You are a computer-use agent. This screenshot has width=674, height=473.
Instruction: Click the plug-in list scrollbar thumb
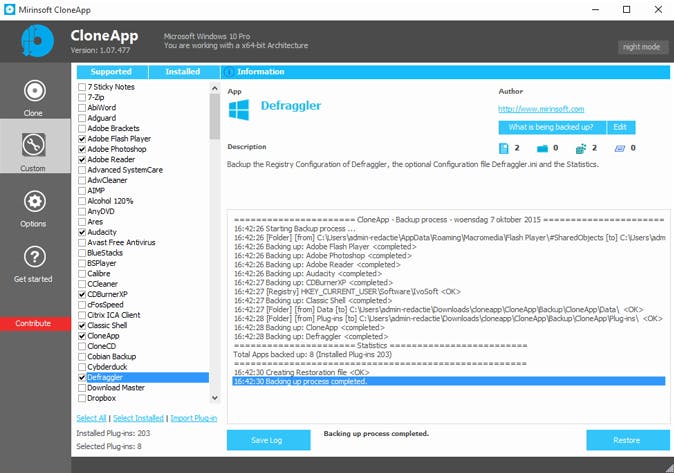214,116
